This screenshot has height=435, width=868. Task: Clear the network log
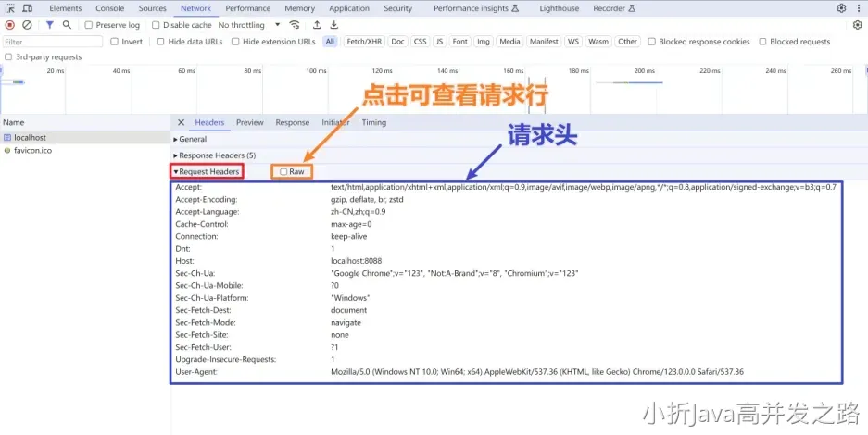pyautogui.click(x=27, y=25)
